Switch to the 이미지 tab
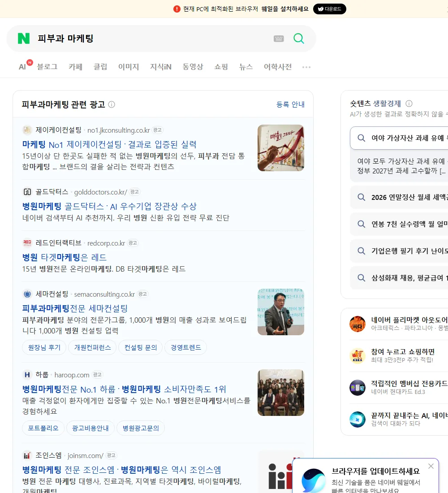448x493 pixels. tap(129, 67)
